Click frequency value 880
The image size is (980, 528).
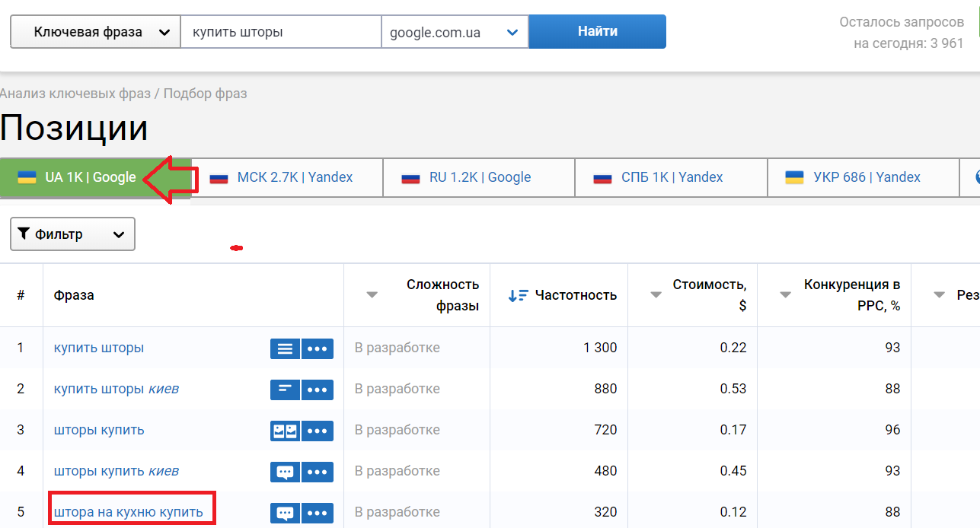tap(605, 389)
